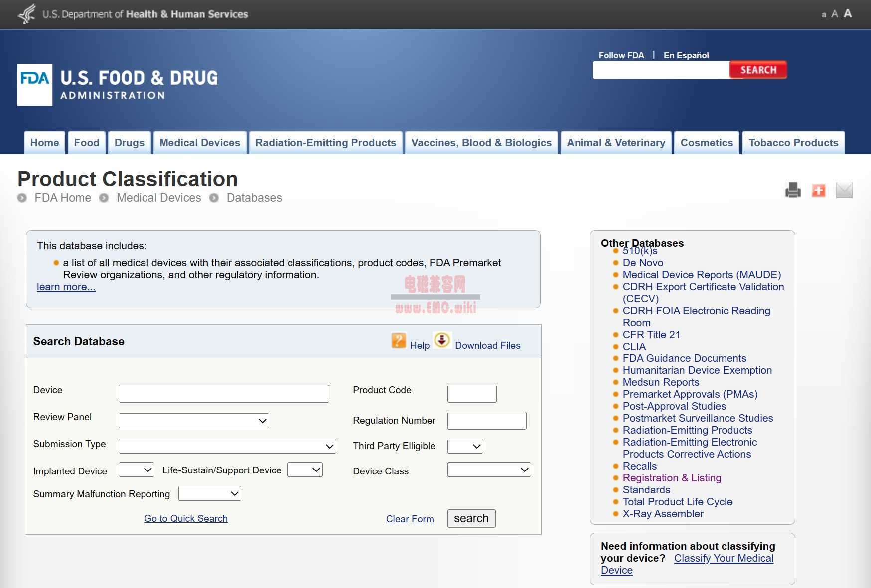Click the Regulation Number input field
Viewport: 871px width, 588px height.
tap(487, 421)
